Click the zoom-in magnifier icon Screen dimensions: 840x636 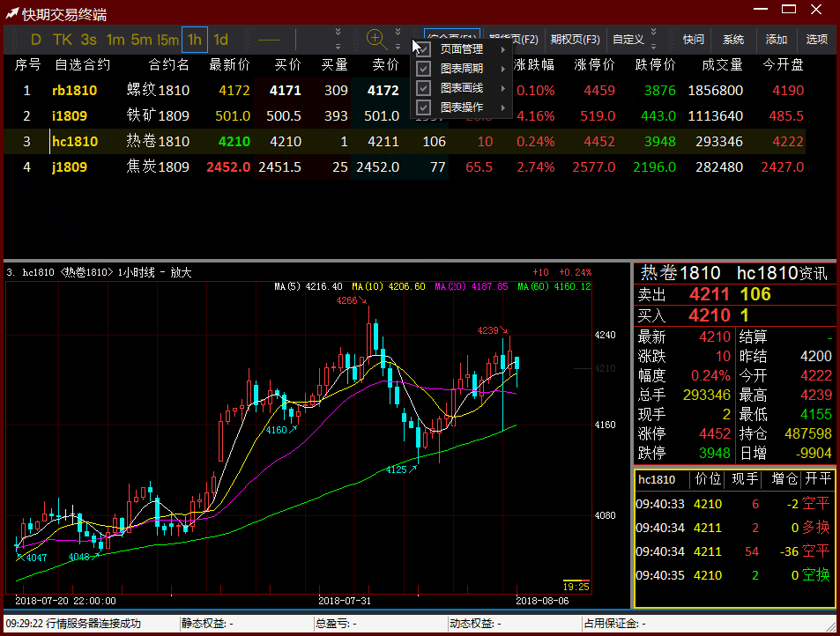pyautogui.click(x=376, y=39)
